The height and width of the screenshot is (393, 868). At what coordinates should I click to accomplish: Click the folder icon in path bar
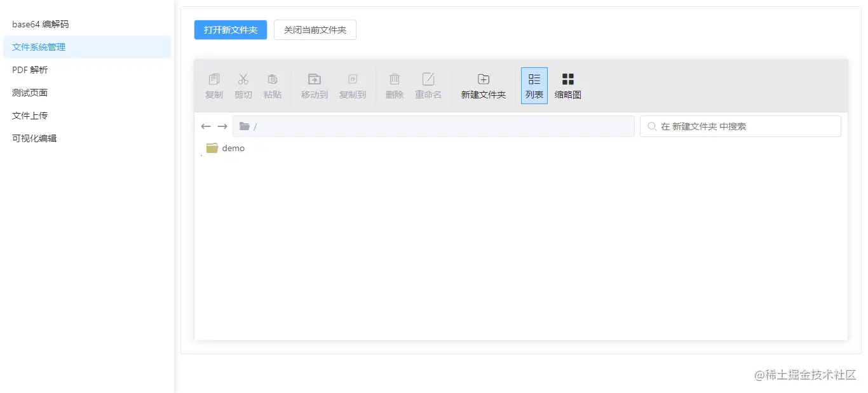tap(245, 126)
